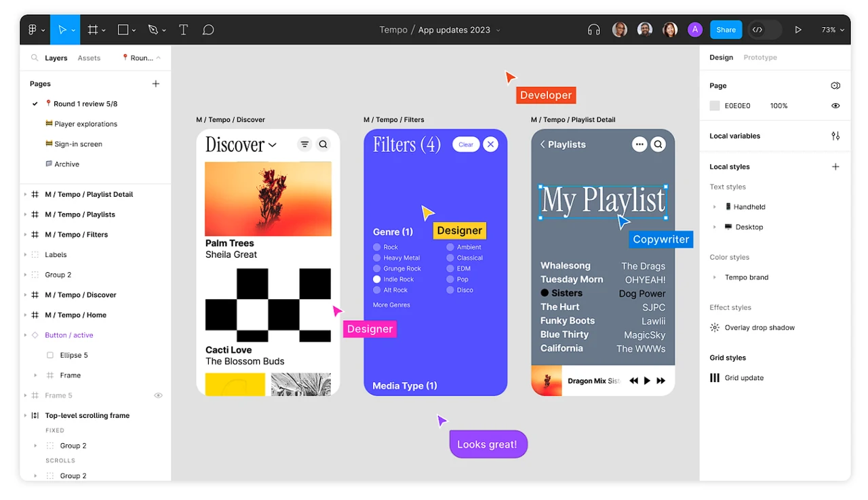Open local variables settings
Viewport: 868px width, 500px height.
tap(835, 136)
